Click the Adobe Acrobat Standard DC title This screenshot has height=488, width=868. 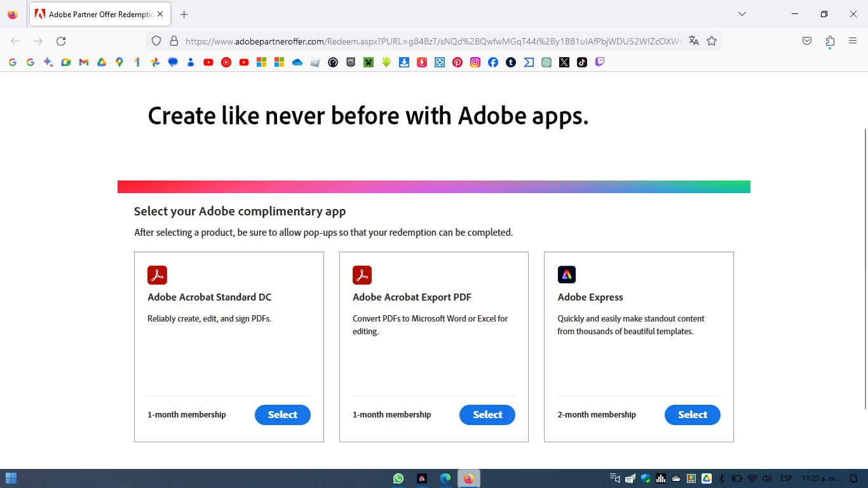(210, 297)
